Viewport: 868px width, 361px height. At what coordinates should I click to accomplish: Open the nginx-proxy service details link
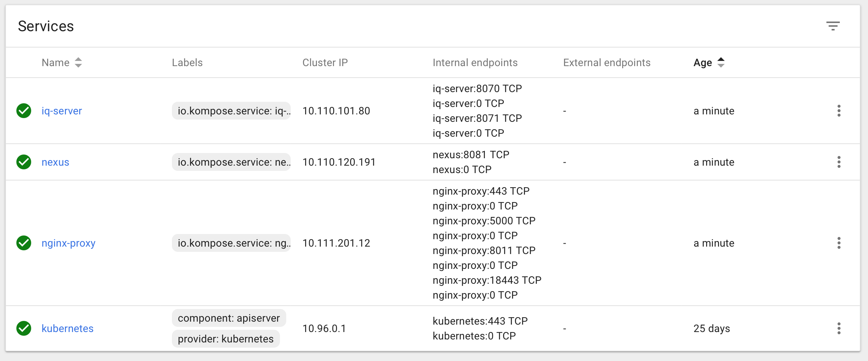(x=68, y=243)
